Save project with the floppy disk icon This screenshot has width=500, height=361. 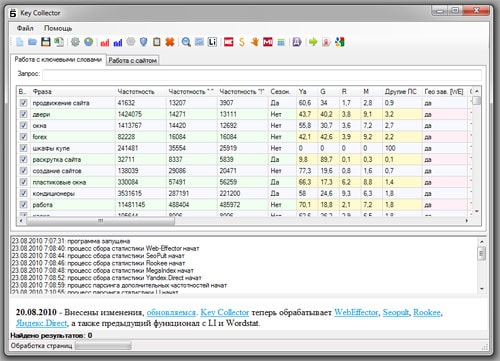pyautogui.click(x=46, y=42)
